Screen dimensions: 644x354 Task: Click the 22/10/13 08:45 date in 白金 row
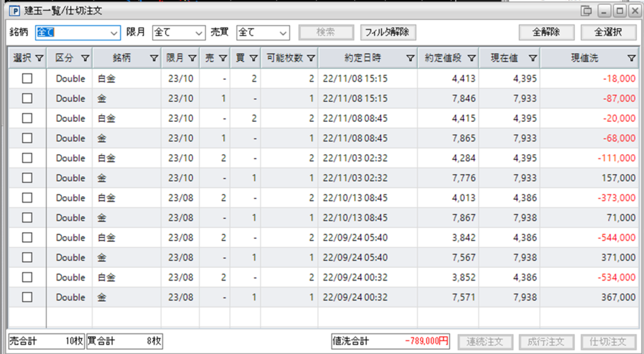[x=355, y=198]
